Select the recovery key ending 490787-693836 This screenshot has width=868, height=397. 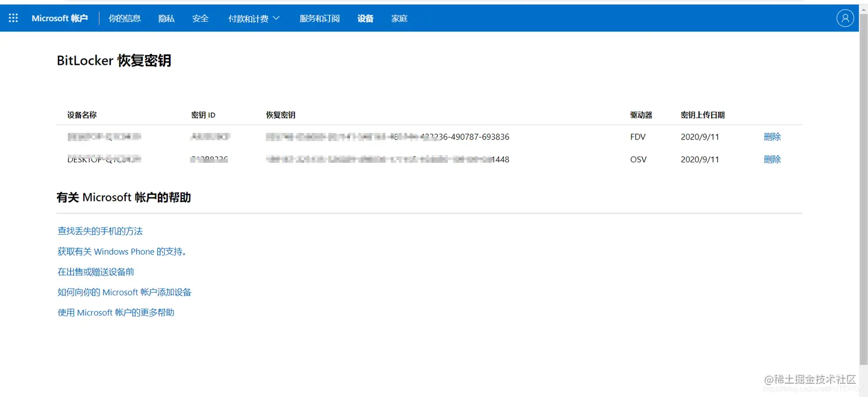(x=387, y=137)
